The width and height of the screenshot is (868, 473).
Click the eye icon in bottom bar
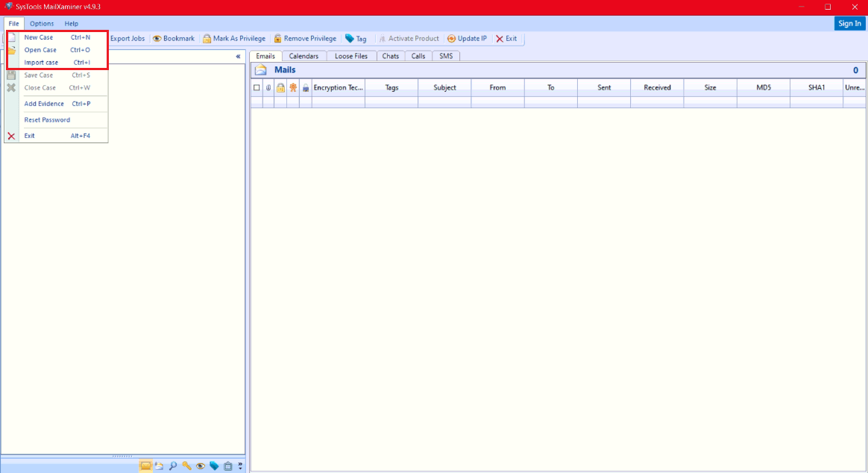(201, 466)
